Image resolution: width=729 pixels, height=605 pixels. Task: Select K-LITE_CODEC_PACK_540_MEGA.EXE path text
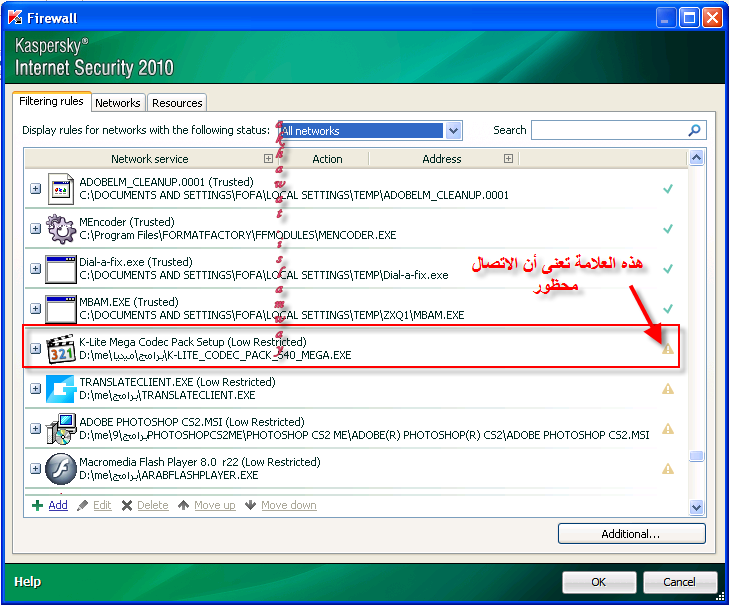(215, 355)
